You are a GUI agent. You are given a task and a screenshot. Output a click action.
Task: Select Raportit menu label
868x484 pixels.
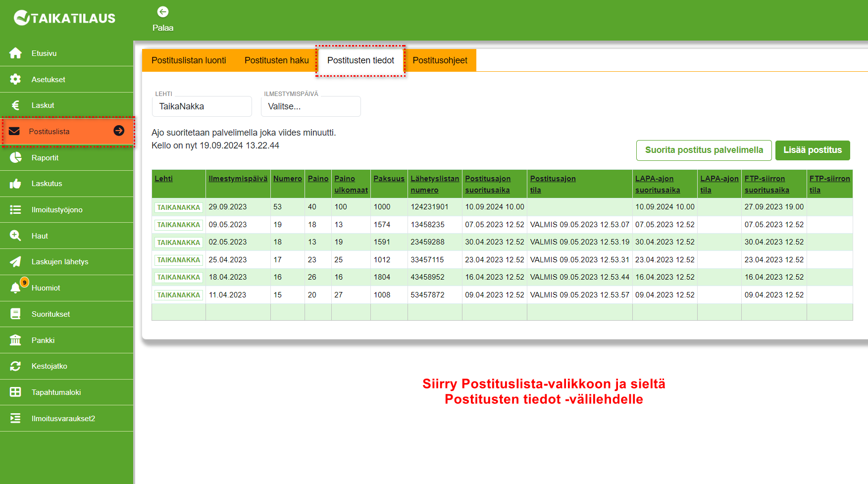pyautogui.click(x=45, y=158)
